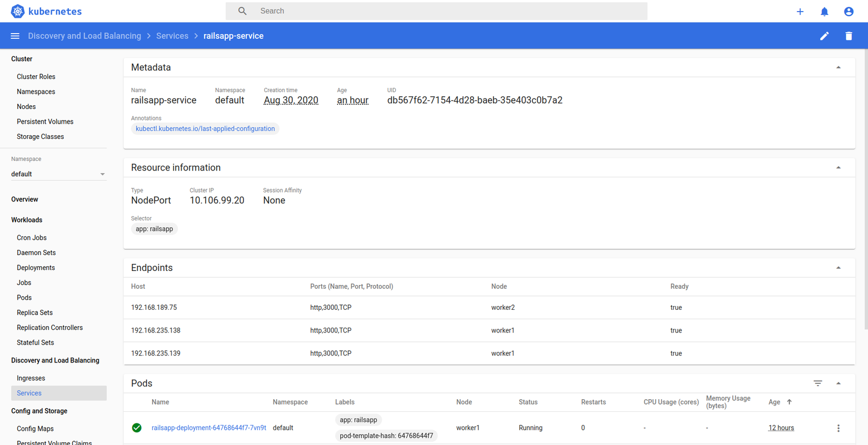Screen dimensions: 868x445
Task: Open Replication Controllers in sidebar
Action: click(50, 328)
